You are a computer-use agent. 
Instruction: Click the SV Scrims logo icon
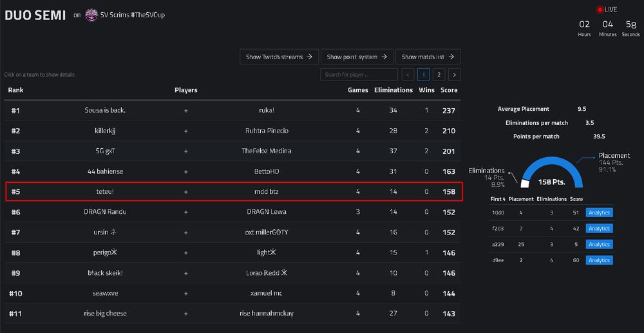point(91,14)
